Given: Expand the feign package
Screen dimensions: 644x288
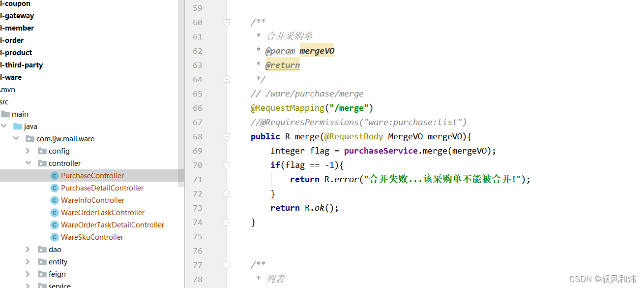Looking at the screenshot, I should click(28, 274).
